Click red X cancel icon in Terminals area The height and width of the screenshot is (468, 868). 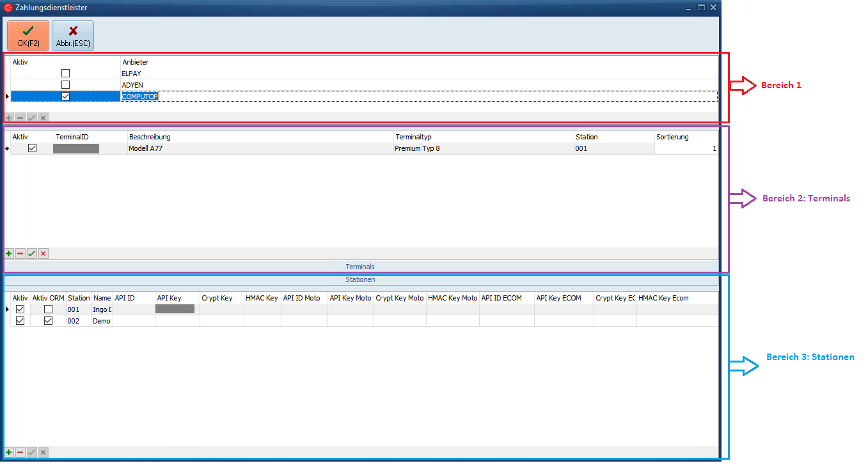coord(43,254)
